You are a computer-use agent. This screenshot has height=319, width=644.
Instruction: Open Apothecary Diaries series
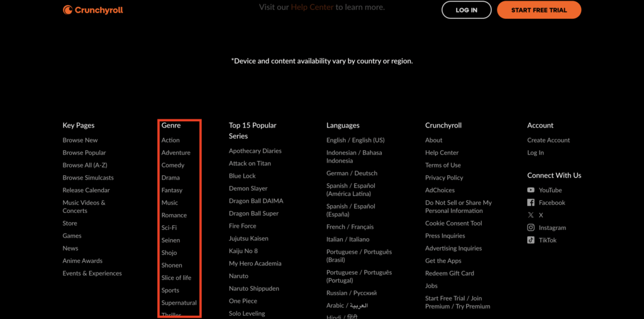click(255, 151)
